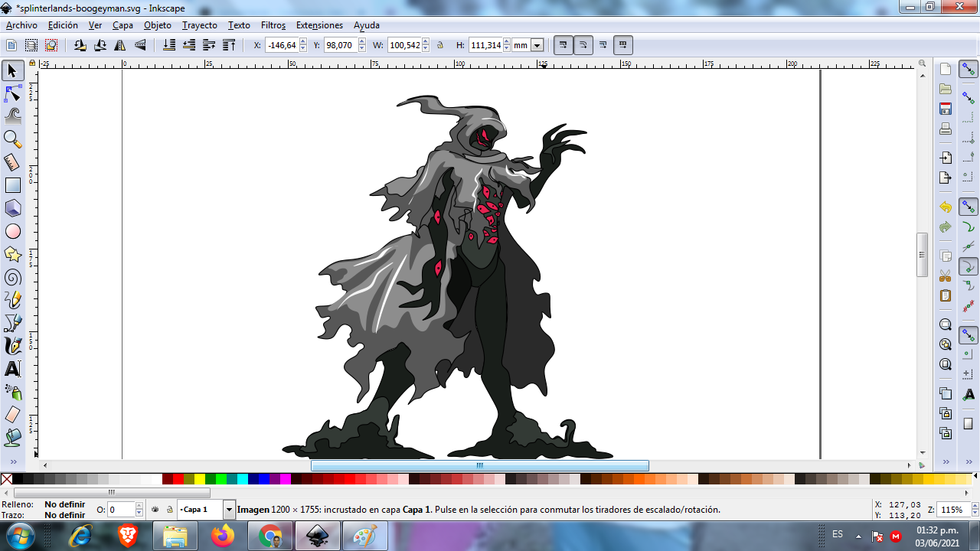
Task: Open the Edición menu
Action: tap(63, 25)
